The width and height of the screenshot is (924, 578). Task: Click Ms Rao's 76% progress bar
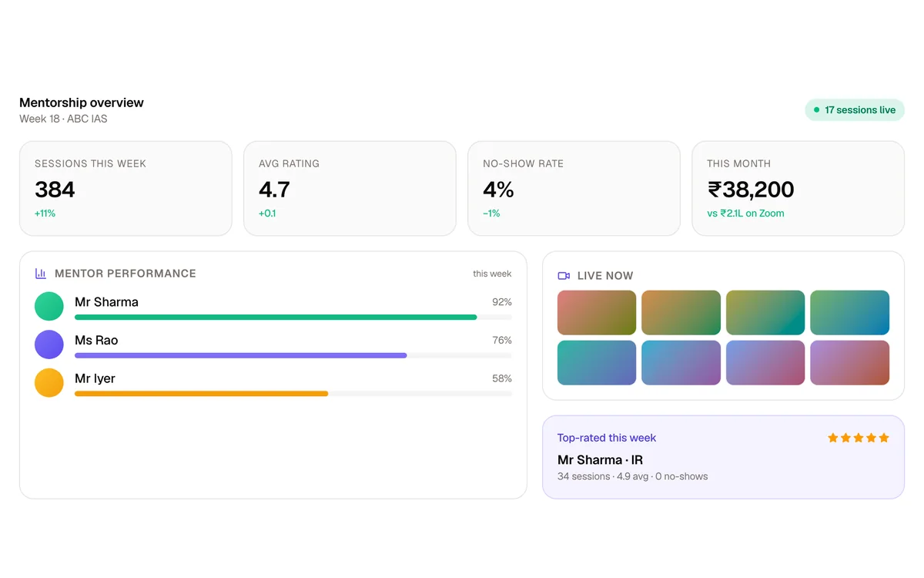click(293, 355)
